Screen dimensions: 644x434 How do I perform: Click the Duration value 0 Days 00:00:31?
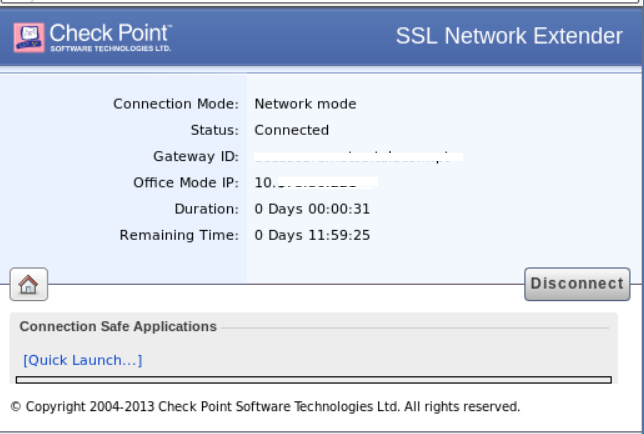point(312,209)
